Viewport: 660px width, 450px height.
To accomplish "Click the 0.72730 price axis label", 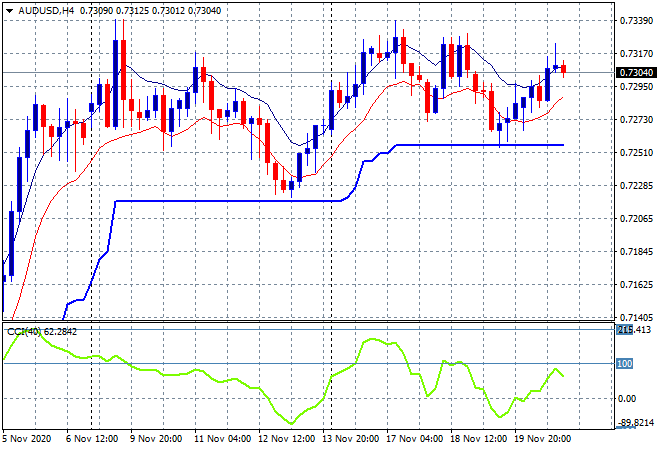I will [636, 120].
